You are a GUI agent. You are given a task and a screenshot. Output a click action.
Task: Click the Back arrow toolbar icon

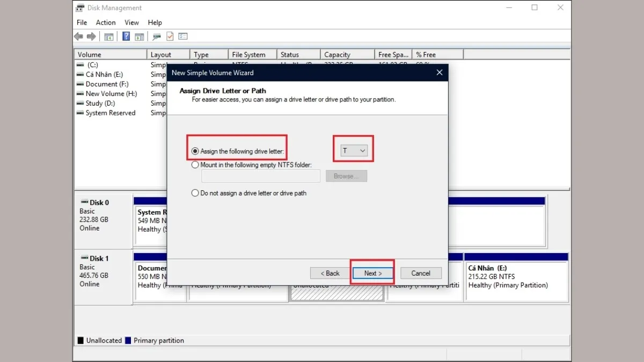point(79,36)
